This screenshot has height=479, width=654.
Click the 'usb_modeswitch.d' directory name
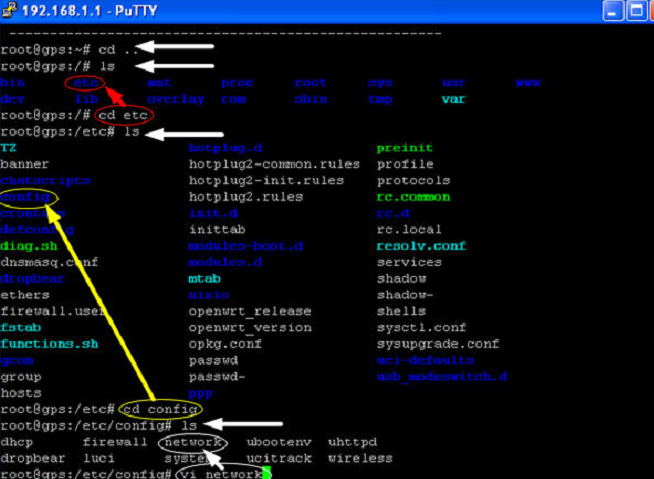click(442, 377)
